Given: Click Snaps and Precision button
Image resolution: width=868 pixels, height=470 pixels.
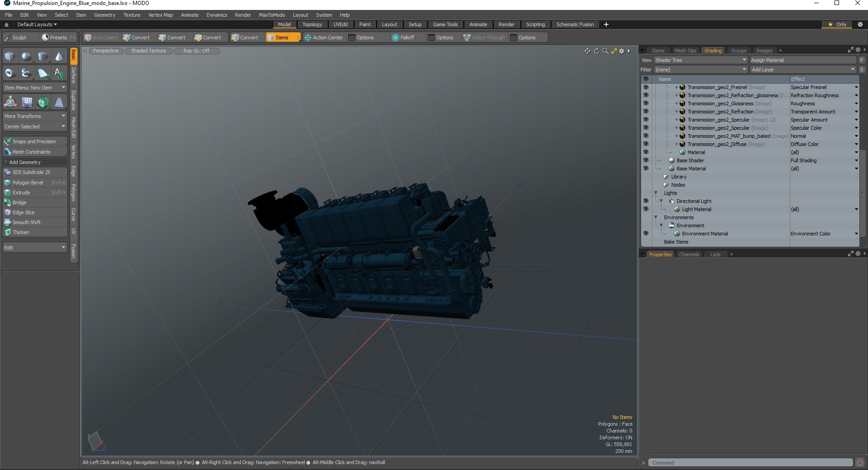Looking at the screenshot, I should [35, 141].
